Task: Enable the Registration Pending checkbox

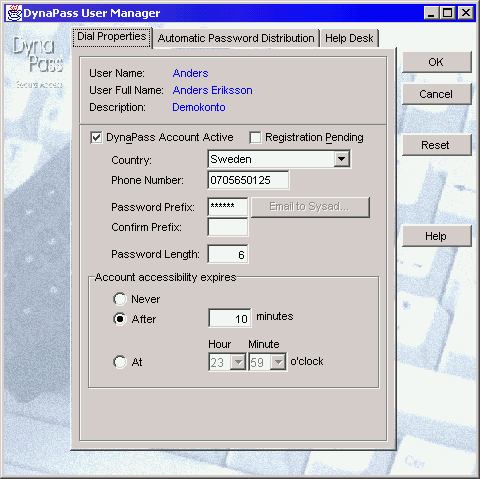Action: (255, 137)
